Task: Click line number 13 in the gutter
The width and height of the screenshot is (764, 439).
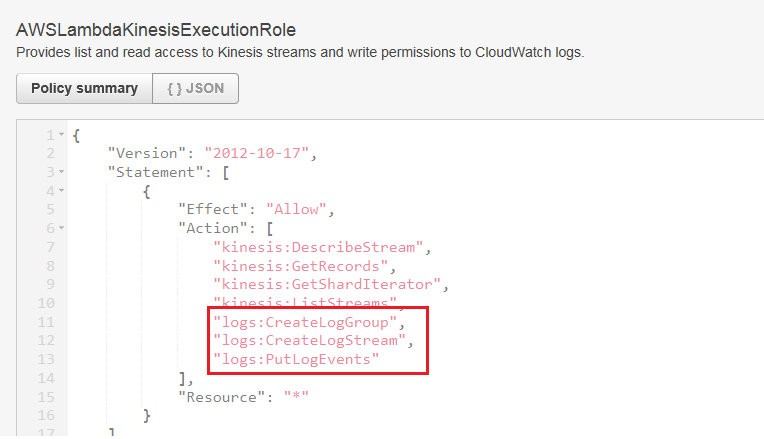Action: pyautogui.click(x=46, y=360)
